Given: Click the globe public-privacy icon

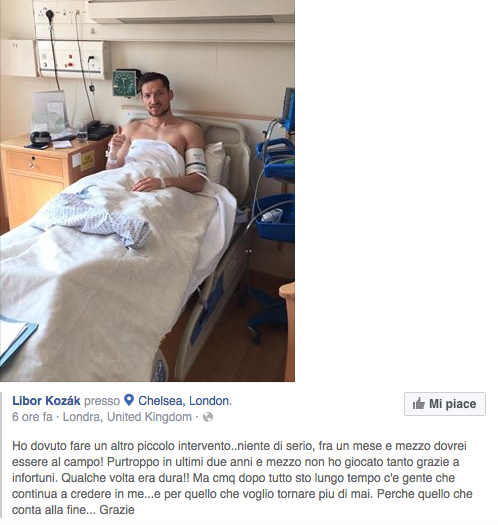Looking at the screenshot, I should click(208, 417).
